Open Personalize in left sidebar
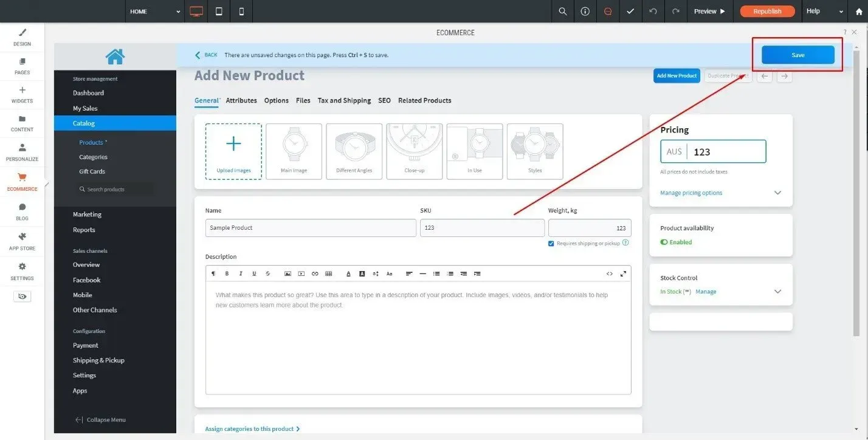The width and height of the screenshot is (868, 440). [22, 153]
